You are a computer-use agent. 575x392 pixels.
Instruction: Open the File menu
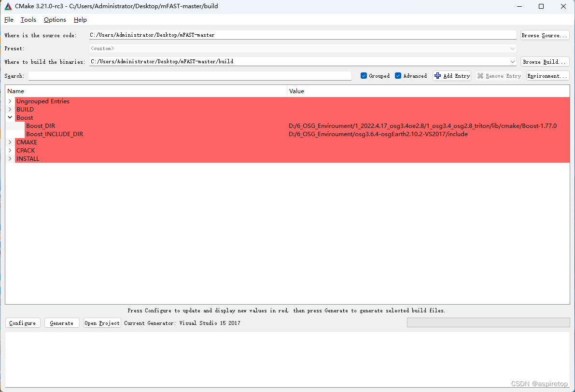(x=9, y=20)
